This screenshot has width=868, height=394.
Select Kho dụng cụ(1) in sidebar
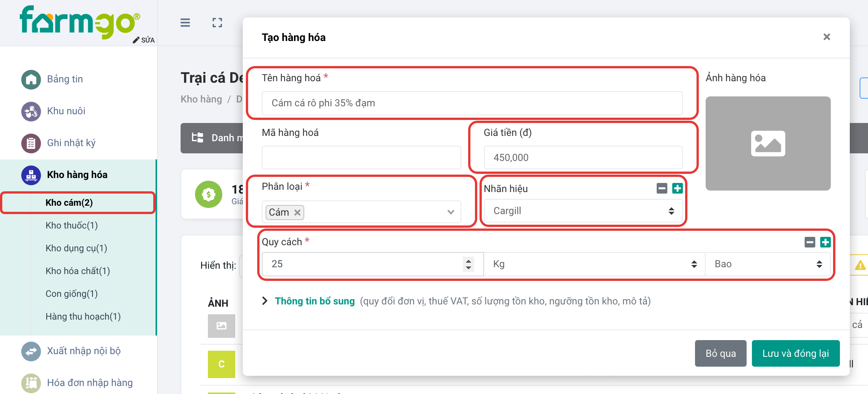point(76,248)
